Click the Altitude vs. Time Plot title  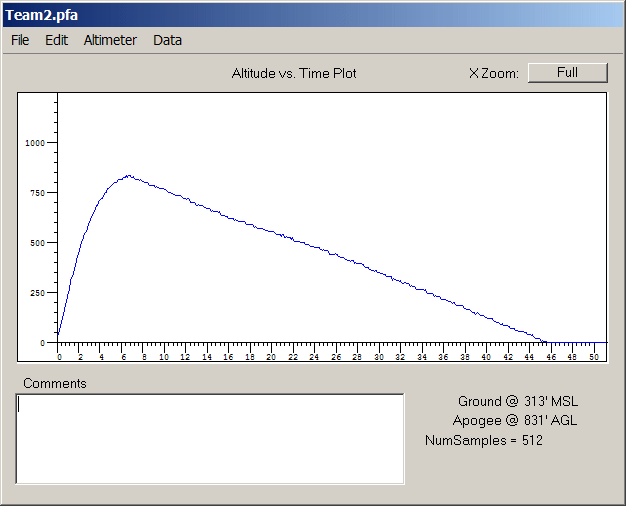coord(294,73)
